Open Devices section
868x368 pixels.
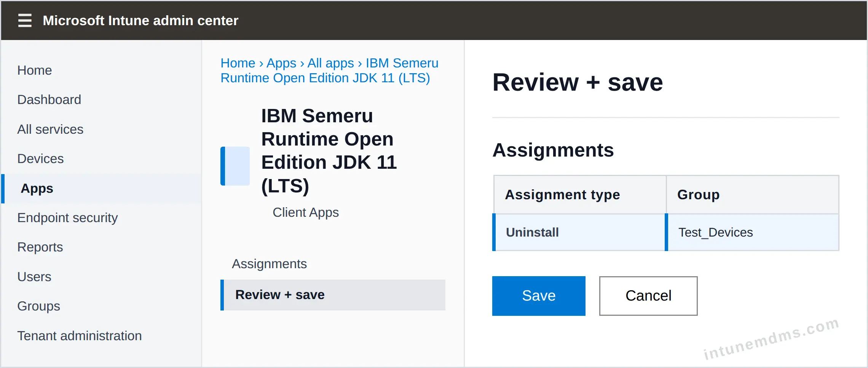click(x=41, y=159)
